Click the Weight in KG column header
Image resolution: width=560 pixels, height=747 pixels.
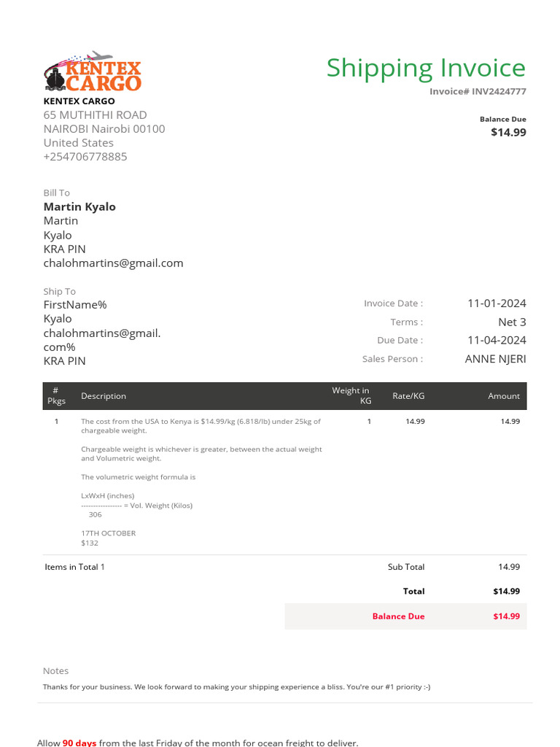click(351, 396)
